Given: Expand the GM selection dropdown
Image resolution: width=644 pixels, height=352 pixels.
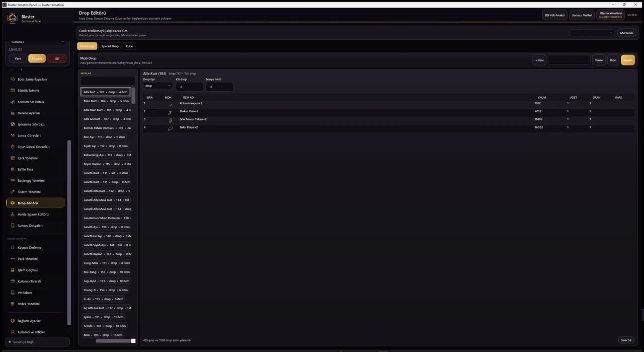Looking at the screenshot, I should point(592,33).
